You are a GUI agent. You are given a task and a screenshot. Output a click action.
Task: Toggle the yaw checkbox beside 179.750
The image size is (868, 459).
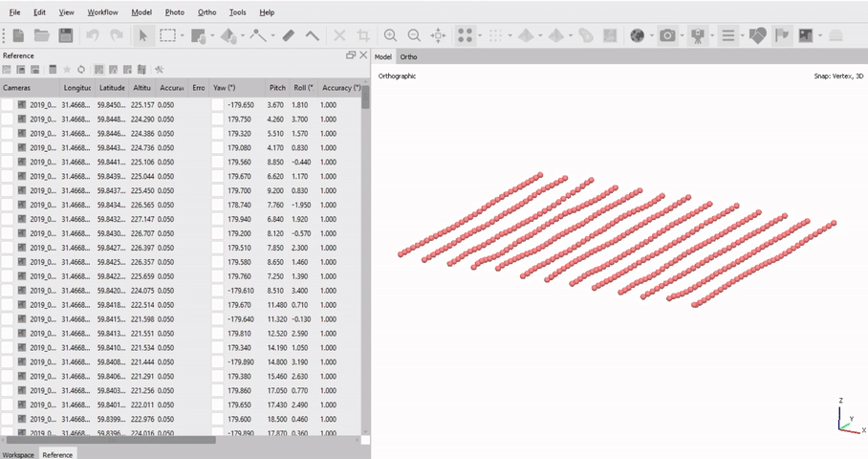(x=218, y=119)
